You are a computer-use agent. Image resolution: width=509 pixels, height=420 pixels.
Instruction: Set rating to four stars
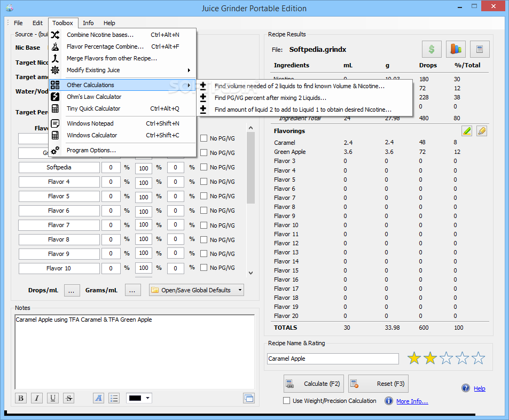coord(462,359)
